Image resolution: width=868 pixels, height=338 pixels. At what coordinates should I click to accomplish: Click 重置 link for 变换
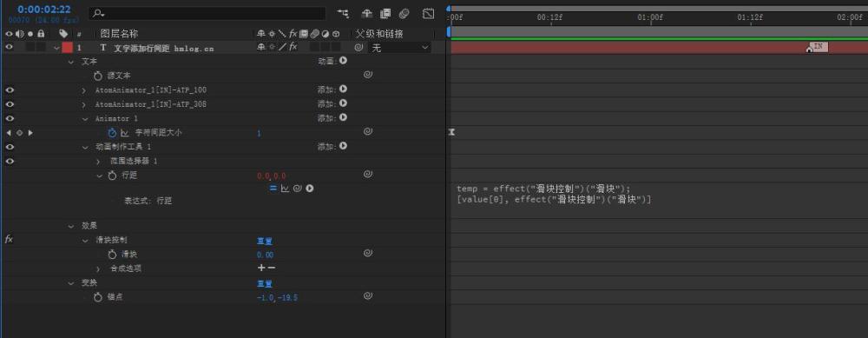[x=265, y=284]
